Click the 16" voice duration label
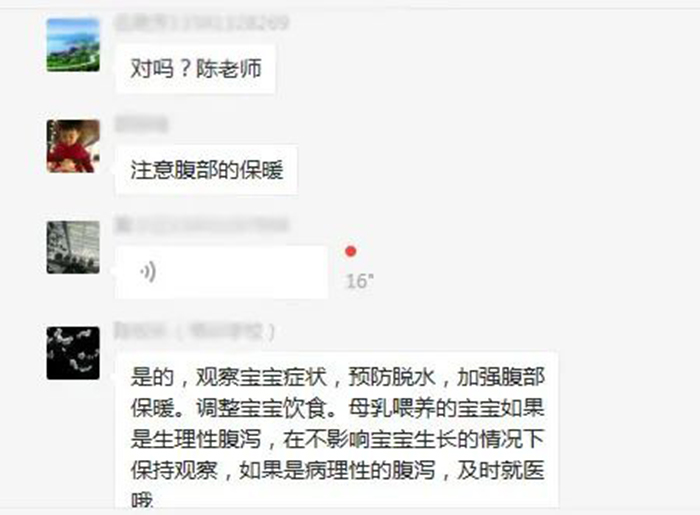 tap(360, 281)
